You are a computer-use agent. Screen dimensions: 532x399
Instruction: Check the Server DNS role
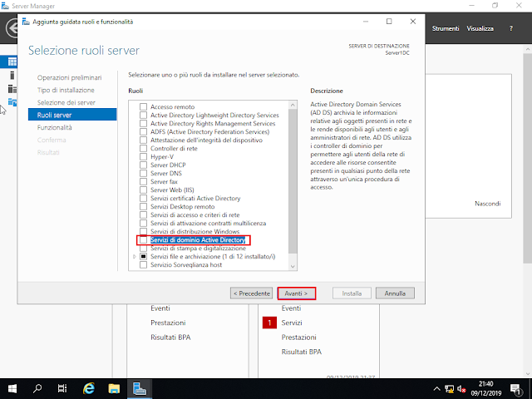[x=143, y=174]
